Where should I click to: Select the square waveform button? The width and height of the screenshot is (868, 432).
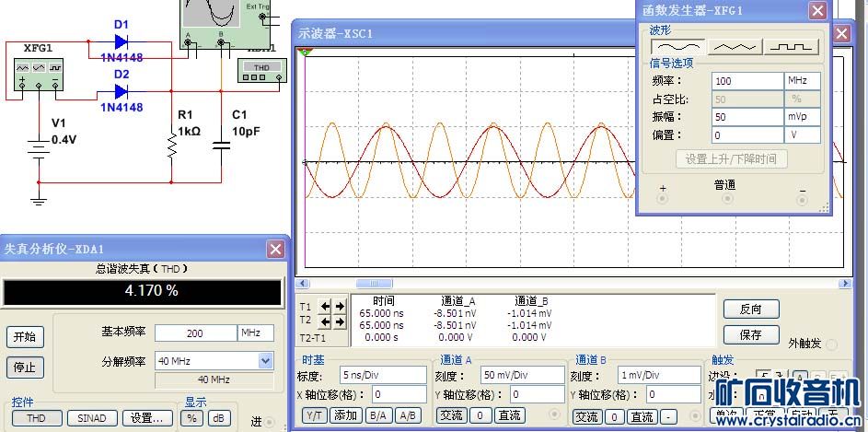(791, 46)
